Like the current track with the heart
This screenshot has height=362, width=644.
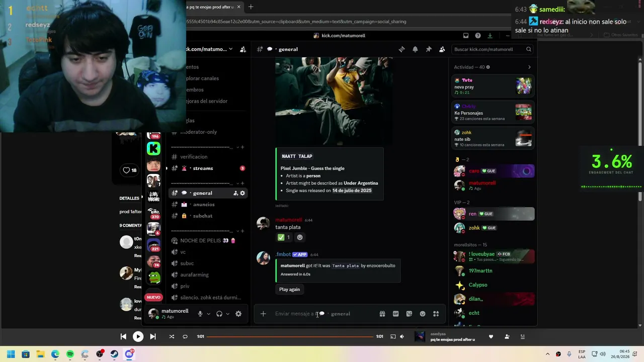click(x=491, y=336)
